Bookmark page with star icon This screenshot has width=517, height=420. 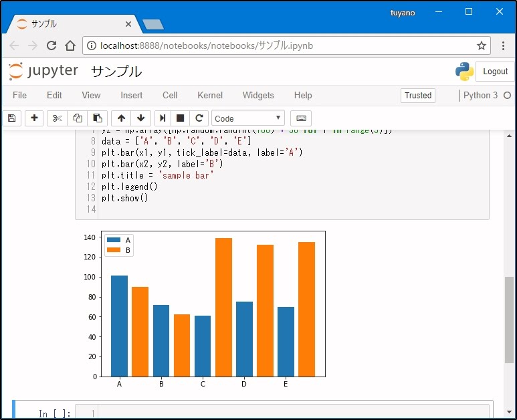pyautogui.click(x=481, y=45)
